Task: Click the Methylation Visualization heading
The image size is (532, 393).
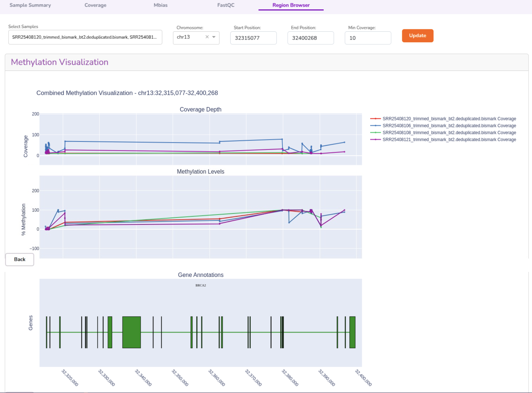Action: pyautogui.click(x=60, y=62)
